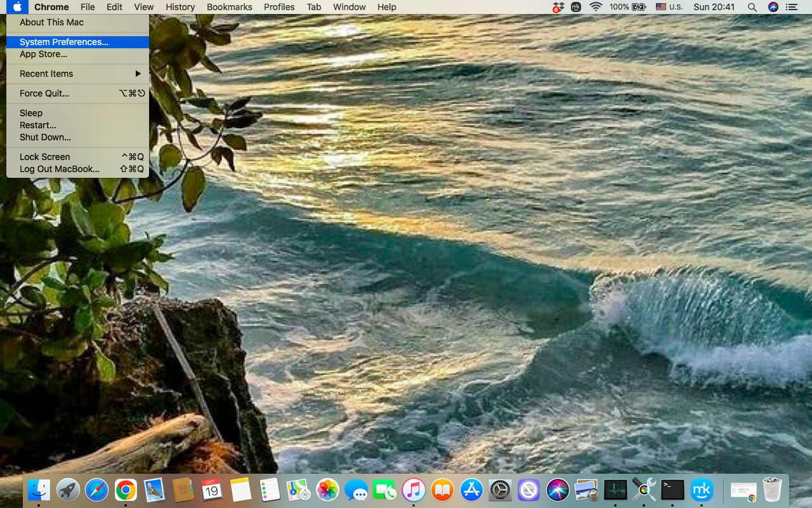Open the Messages app
Screen dimensions: 812x508
click(x=356, y=490)
